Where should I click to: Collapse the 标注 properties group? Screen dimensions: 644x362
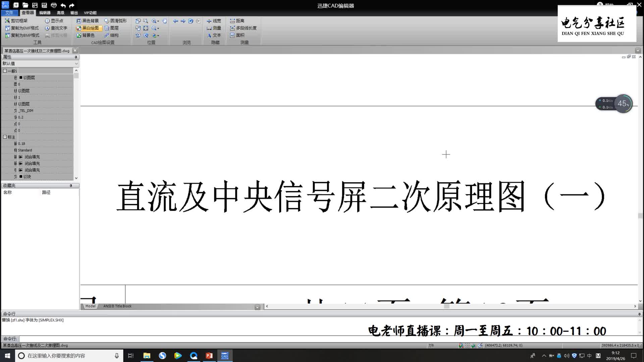pos(5,137)
